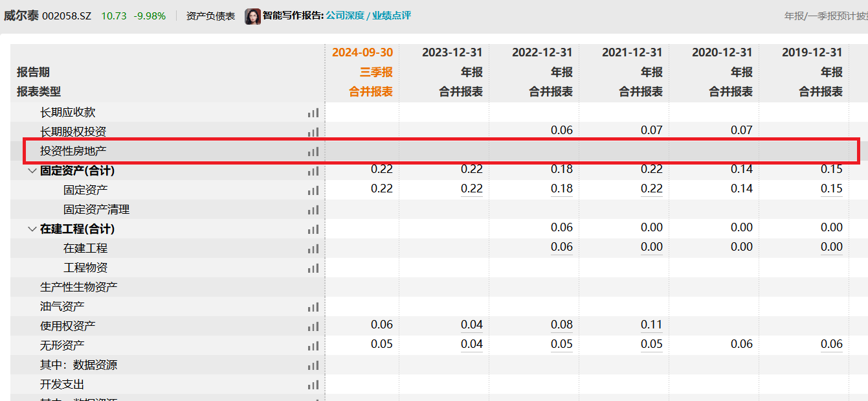Select the 工程物资 row label
The image size is (868, 401).
[85, 268]
